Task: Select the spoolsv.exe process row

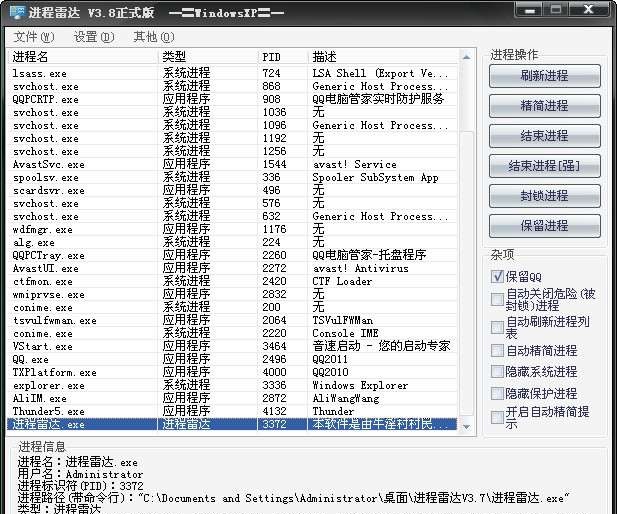Action: point(232,177)
